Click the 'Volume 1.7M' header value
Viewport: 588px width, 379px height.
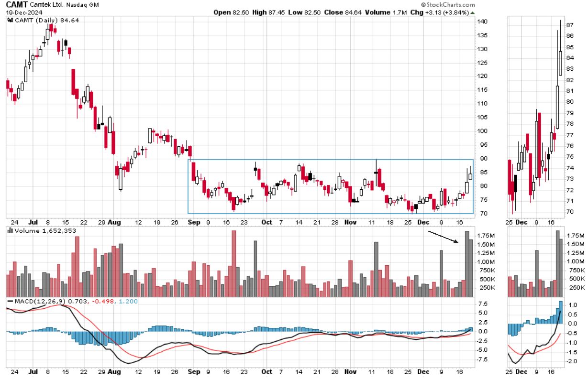(386, 12)
